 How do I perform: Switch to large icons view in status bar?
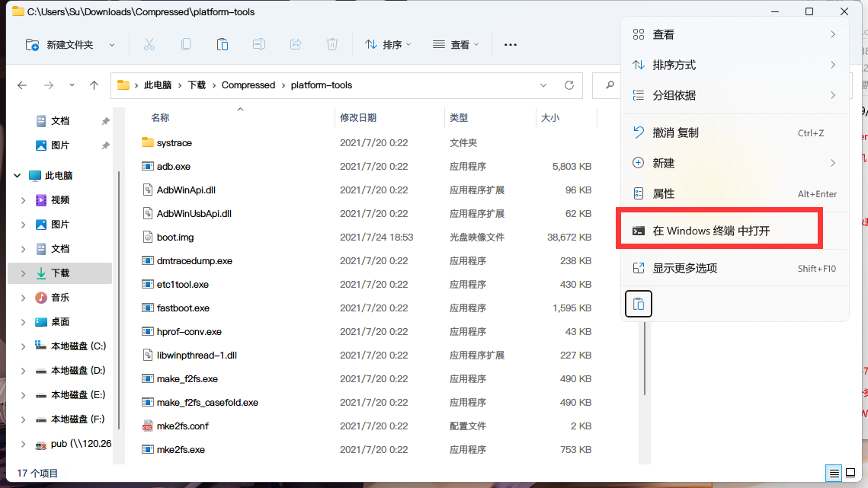tap(850, 473)
